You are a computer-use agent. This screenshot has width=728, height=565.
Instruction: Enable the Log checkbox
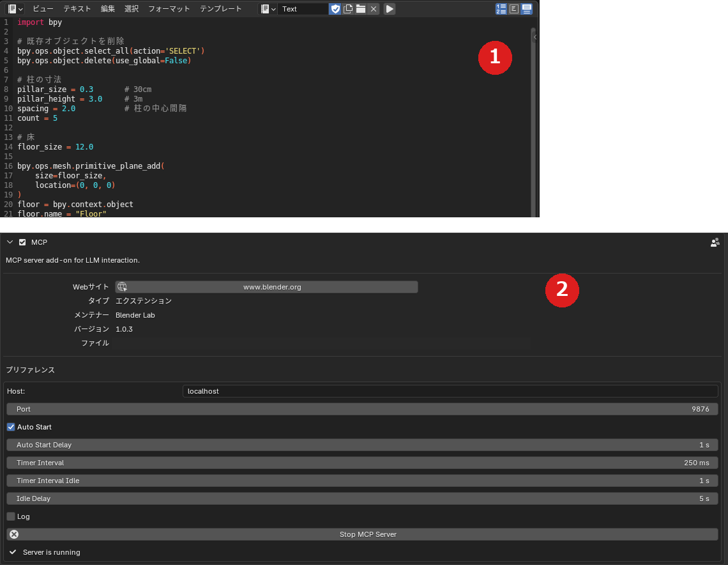click(x=11, y=516)
